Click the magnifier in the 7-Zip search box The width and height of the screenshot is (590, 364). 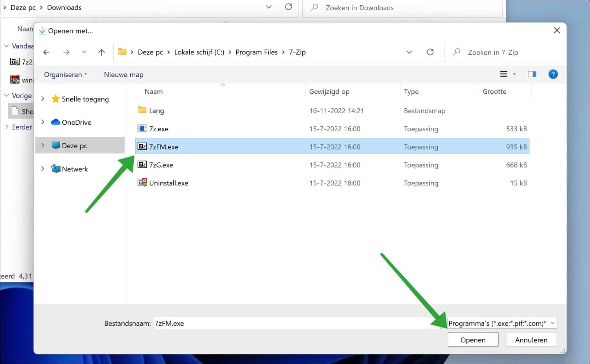457,52
